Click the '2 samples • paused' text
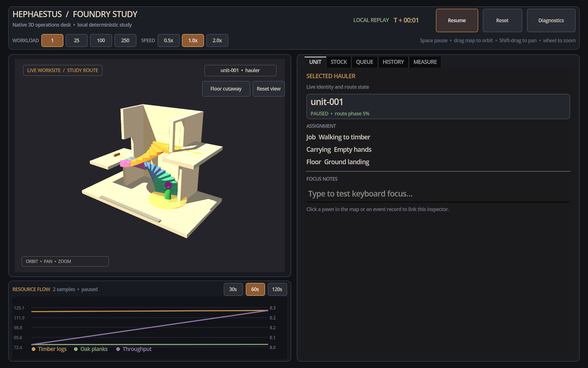The image size is (588, 368). pos(75,289)
